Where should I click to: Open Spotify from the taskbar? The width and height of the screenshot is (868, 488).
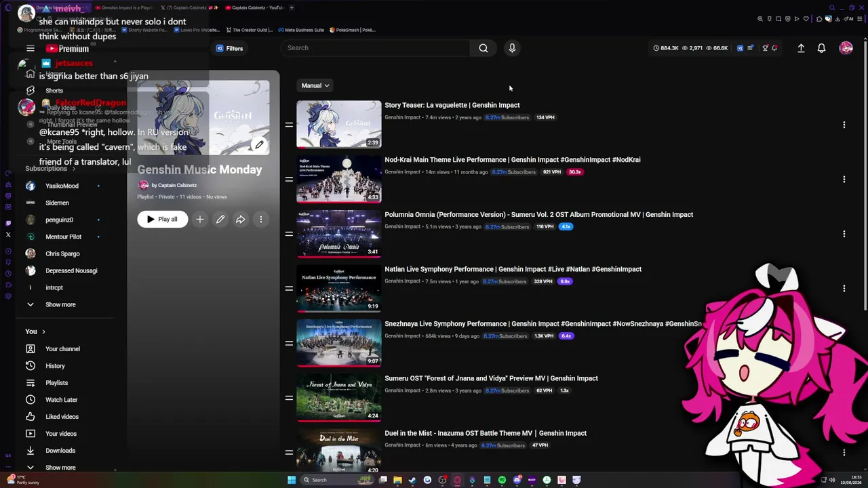(502, 480)
